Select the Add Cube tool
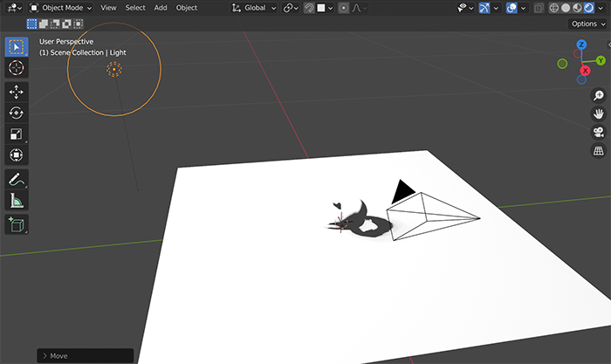611x364 pixels. coord(17,224)
